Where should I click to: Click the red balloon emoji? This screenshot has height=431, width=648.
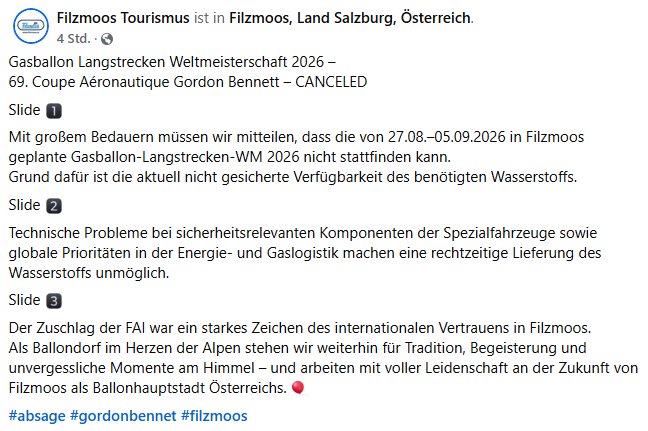[297, 386]
